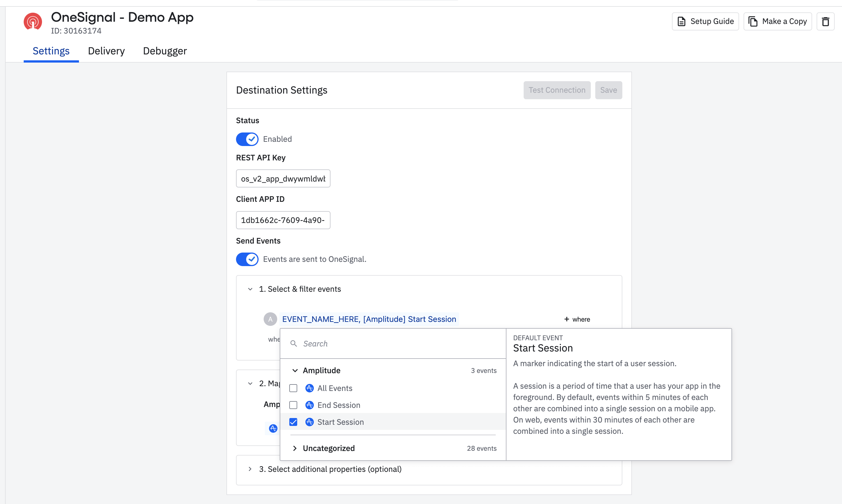Click the 'ID: 30163174' text

click(x=76, y=31)
